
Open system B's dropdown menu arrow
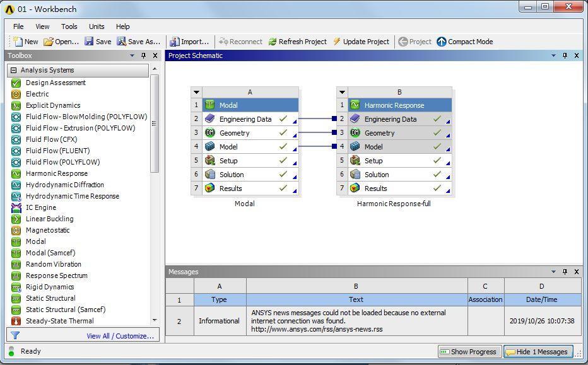coord(342,92)
